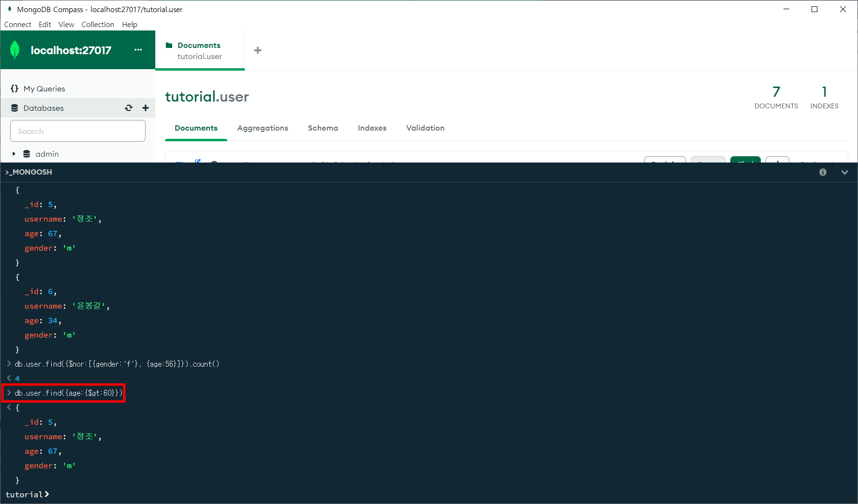Expand the admin database tree
This screenshot has height=504, width=858.
(x=14, y=154)
